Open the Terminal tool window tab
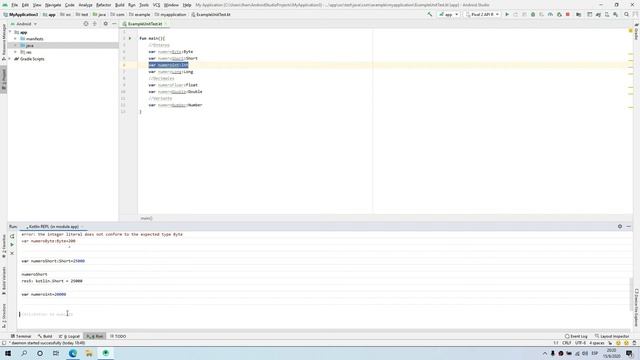Screen dimensions: 640x360 pos(21,336)
